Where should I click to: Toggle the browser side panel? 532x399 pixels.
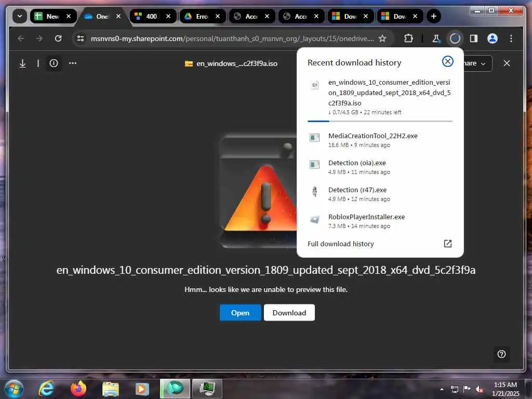pos(474,38)
